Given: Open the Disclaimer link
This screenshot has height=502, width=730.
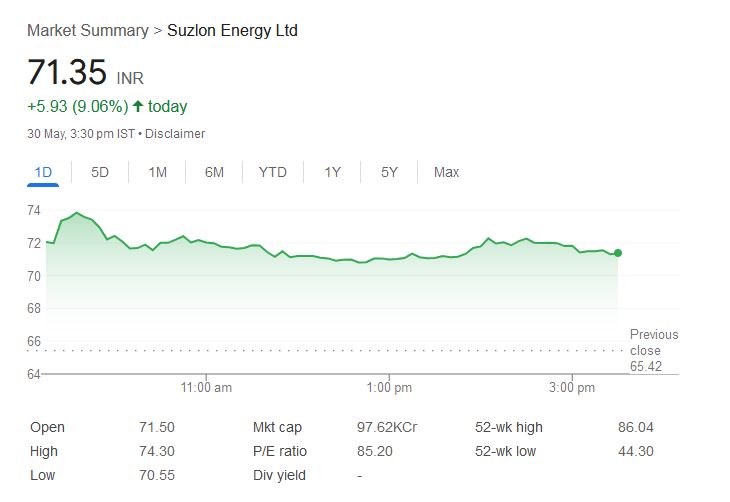Looking at the screenshot, I should click(174, 133).
